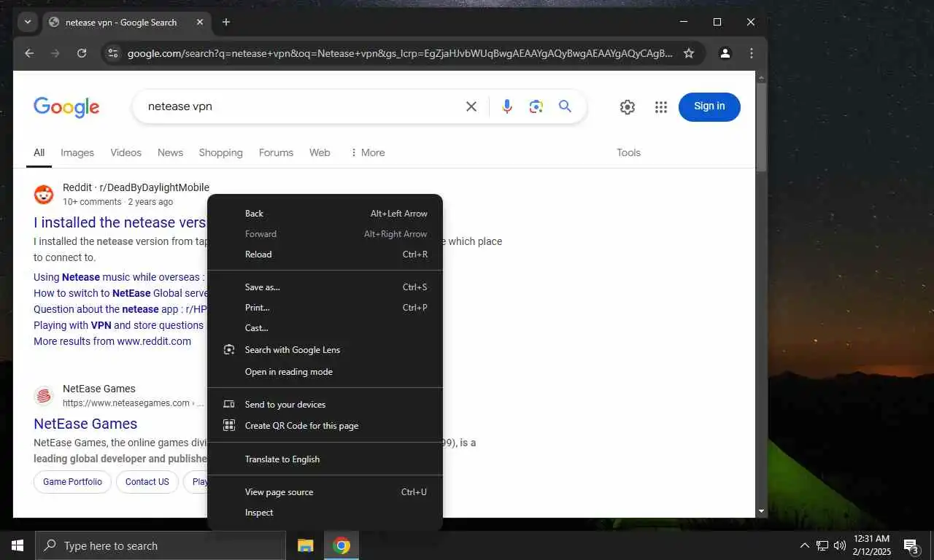
Task: Show hidden tray icons chevron
Action: [805, 545]
